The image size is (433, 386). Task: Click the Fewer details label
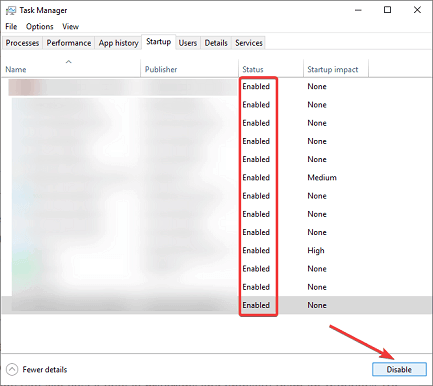point(45,369)
